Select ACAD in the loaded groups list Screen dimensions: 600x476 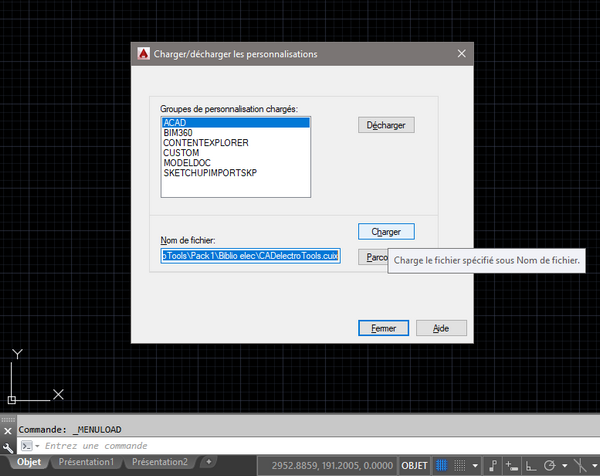(236, 122)
